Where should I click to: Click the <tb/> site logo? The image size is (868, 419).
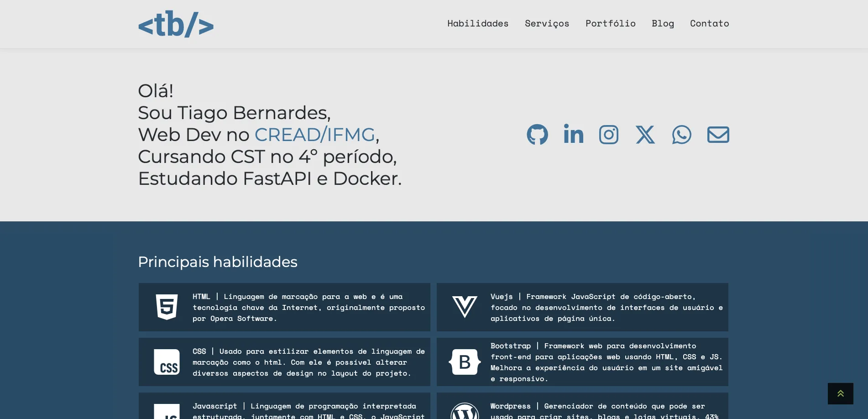click(176, 24)
